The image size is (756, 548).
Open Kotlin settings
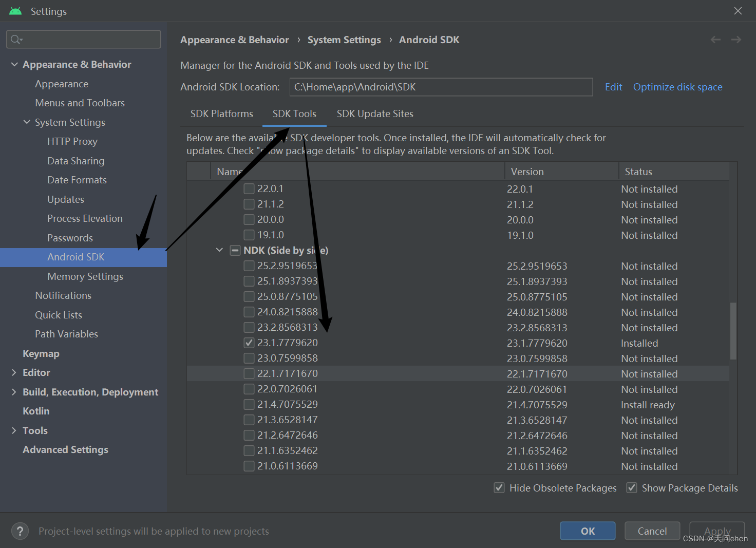point(36,411)
